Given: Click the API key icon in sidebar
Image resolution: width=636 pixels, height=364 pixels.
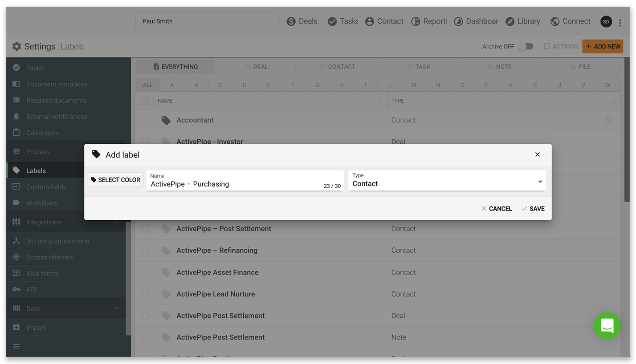Looking at the screenshot, I should [x=16, y=289].
